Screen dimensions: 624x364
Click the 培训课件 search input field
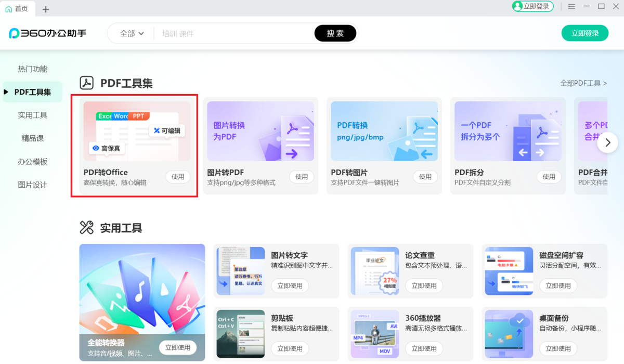(208, 32)
